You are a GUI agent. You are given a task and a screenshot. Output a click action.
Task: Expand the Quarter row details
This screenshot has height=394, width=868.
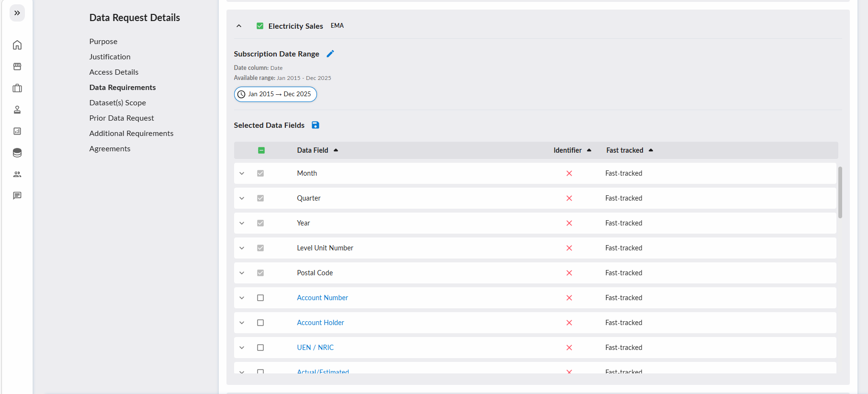coord(242,198)
